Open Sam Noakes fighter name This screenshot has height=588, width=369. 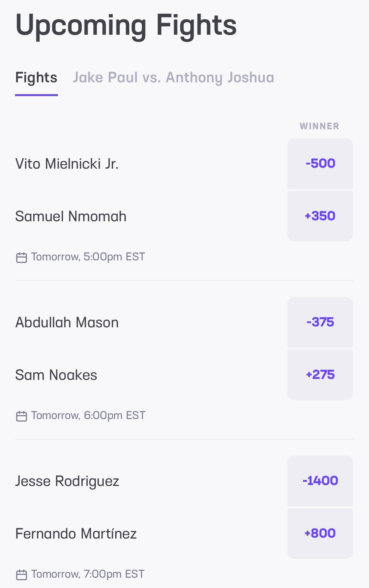tap(56, 375)
